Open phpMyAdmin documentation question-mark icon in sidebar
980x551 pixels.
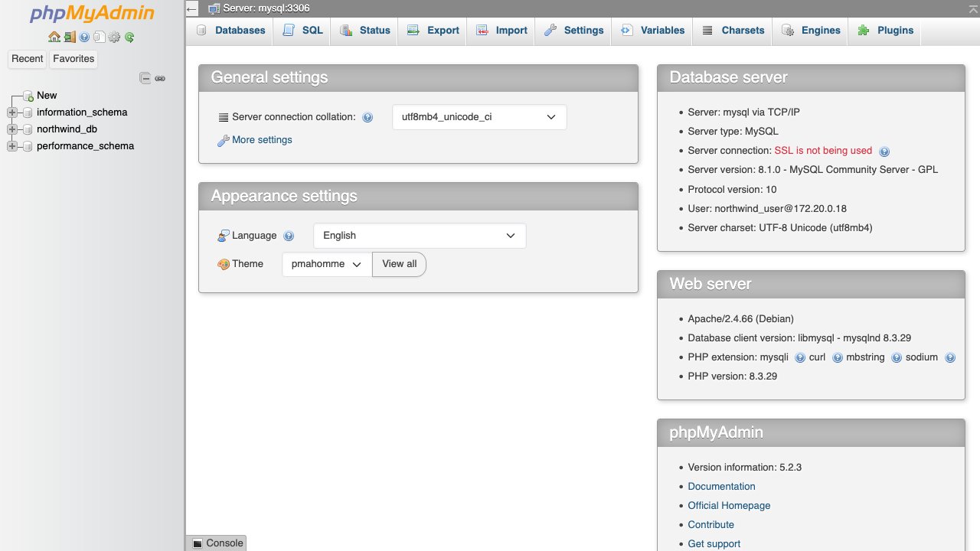84,37
